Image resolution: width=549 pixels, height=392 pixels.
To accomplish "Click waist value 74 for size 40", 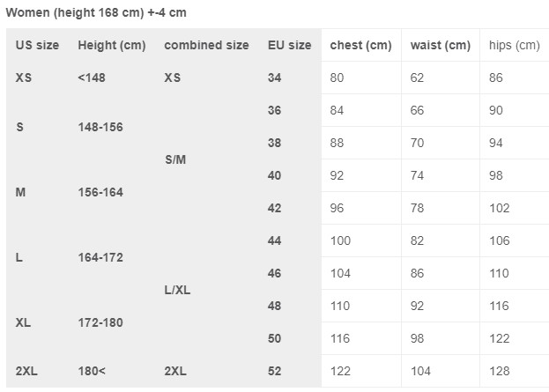I will (x=417, y=175).
